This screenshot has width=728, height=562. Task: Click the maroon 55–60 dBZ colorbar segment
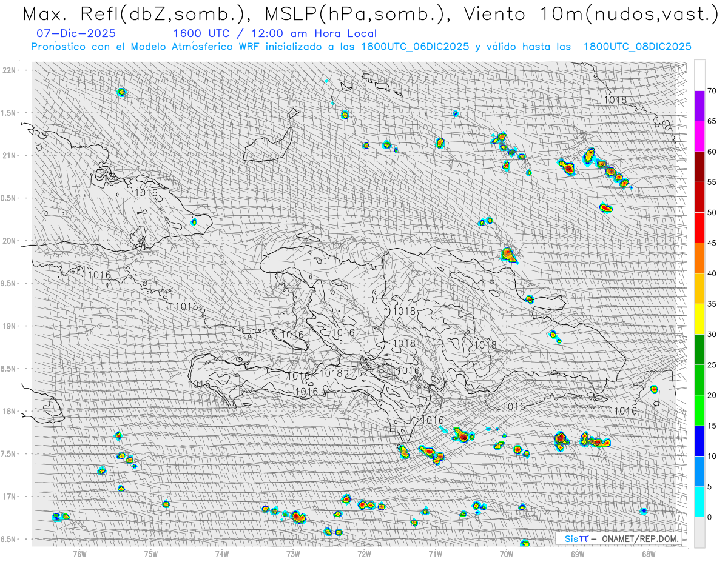point(699,167)
